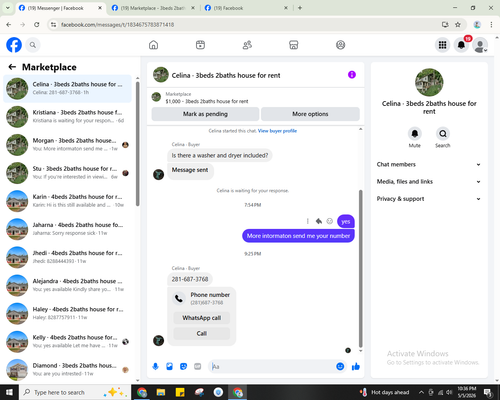The image size is (500, 400).
Task: Expand Media, files and links section
Action: 429,182
